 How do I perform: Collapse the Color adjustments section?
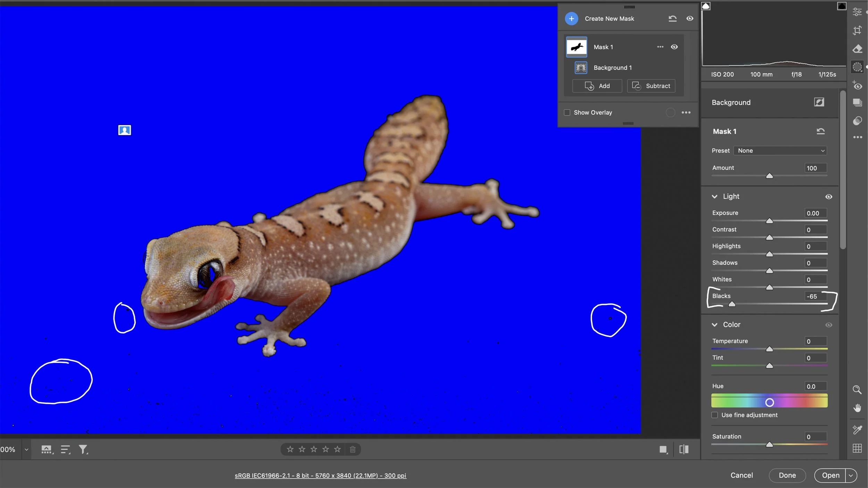click(715, 325)
